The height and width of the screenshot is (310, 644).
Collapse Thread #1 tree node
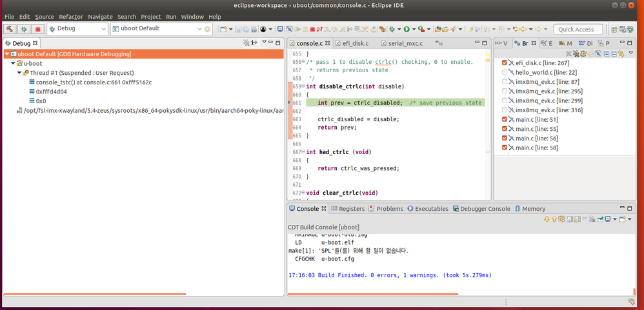click(19, 73)
